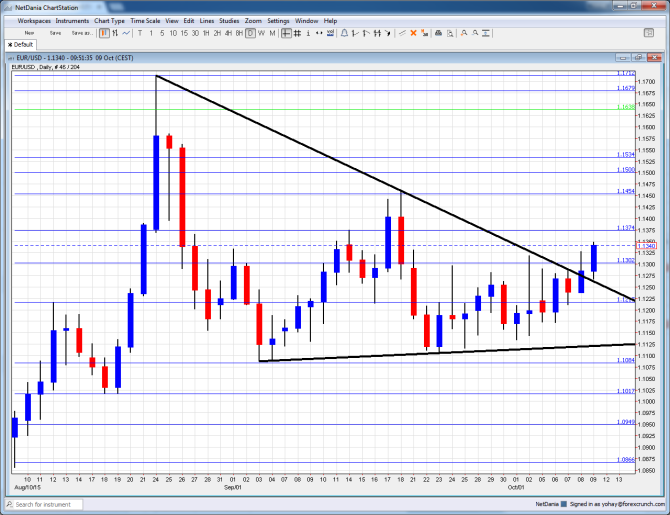Image resolution: width=670 pixels, height=515 pixels.
Task: Open the View menu
Action: (172, 21)
